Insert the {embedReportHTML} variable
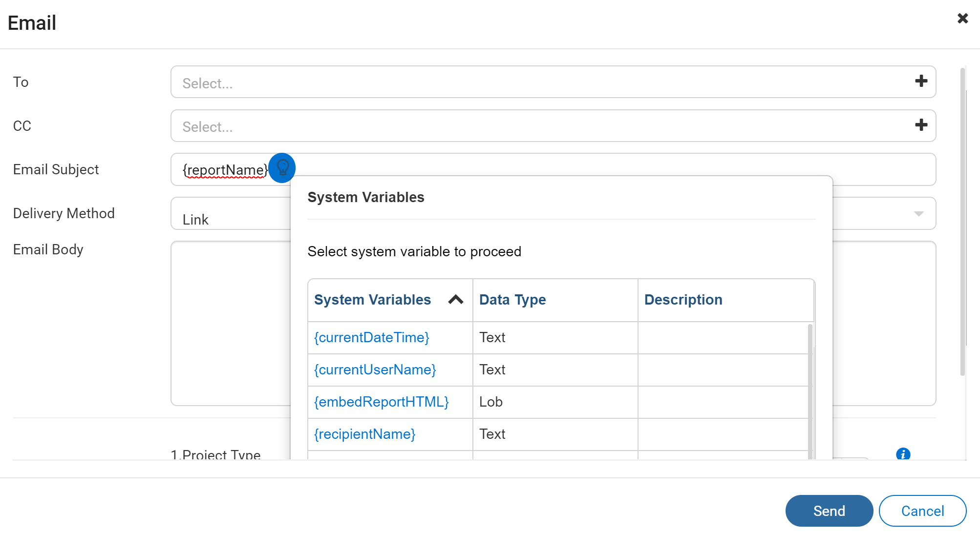 coord(381,402)
